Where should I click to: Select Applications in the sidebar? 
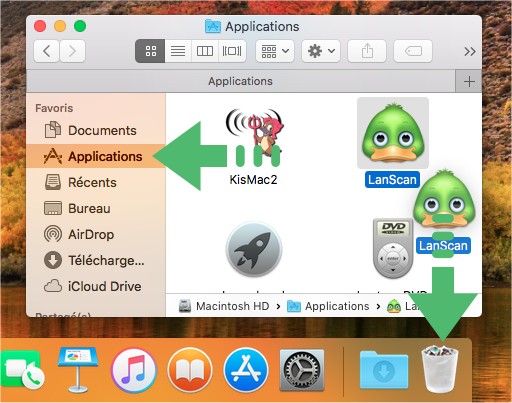96,156
